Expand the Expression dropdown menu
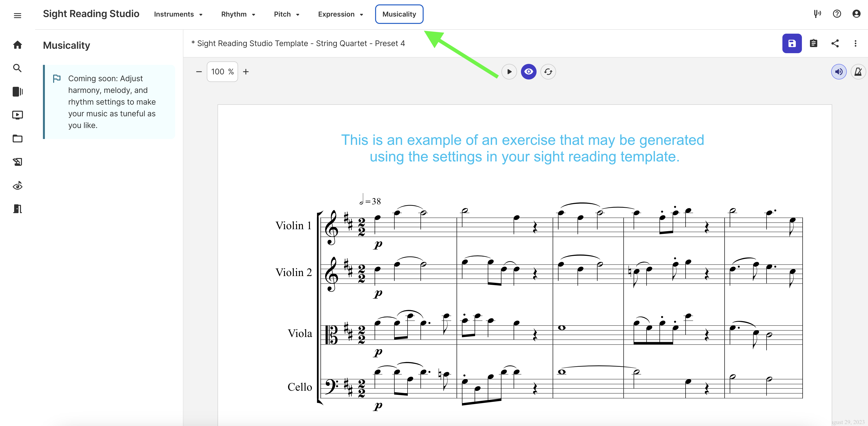This screenshot has height=426, width=868. coord(341,14)
